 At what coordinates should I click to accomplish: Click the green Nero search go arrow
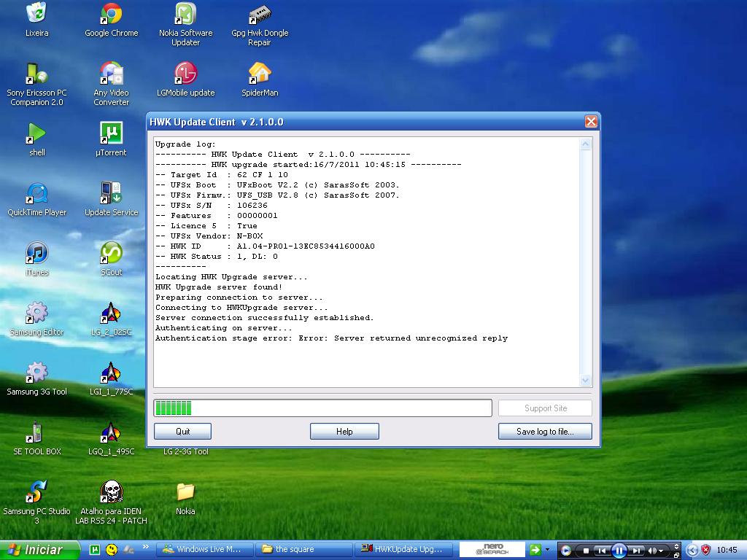click(535, 550)
